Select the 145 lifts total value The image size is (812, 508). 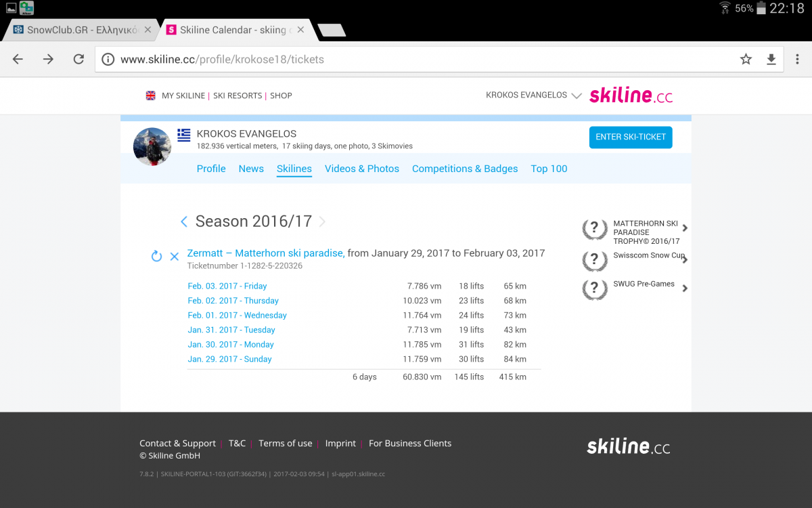(x=469, y=377)
